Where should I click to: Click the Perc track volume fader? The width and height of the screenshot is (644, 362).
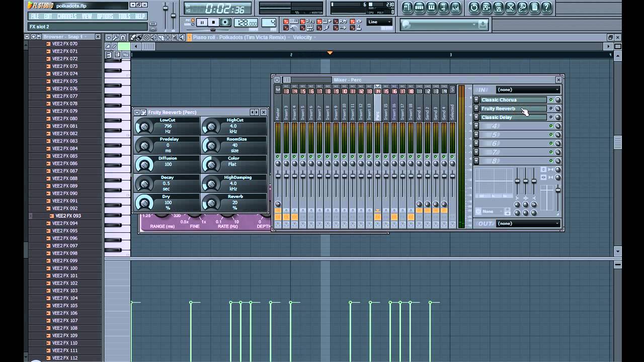pos(378,176)
